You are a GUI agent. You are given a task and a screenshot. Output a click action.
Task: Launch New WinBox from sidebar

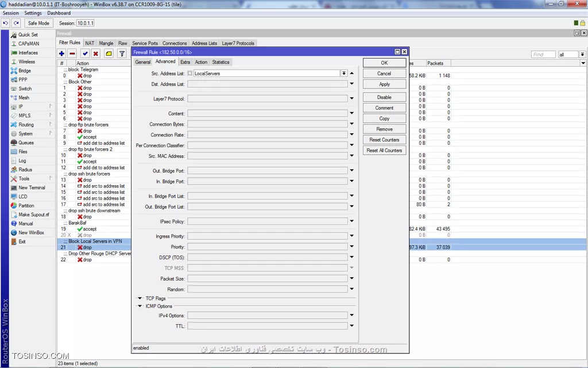coord(32,233)
